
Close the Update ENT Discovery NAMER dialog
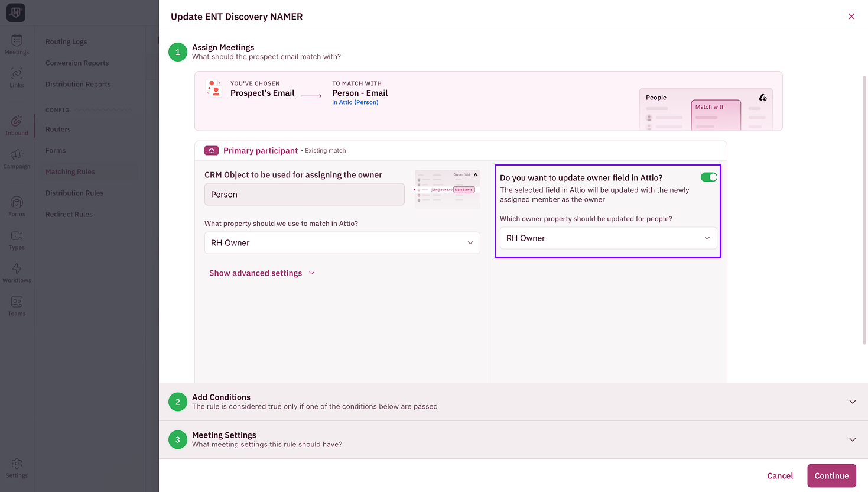click(x=851, y=16)
